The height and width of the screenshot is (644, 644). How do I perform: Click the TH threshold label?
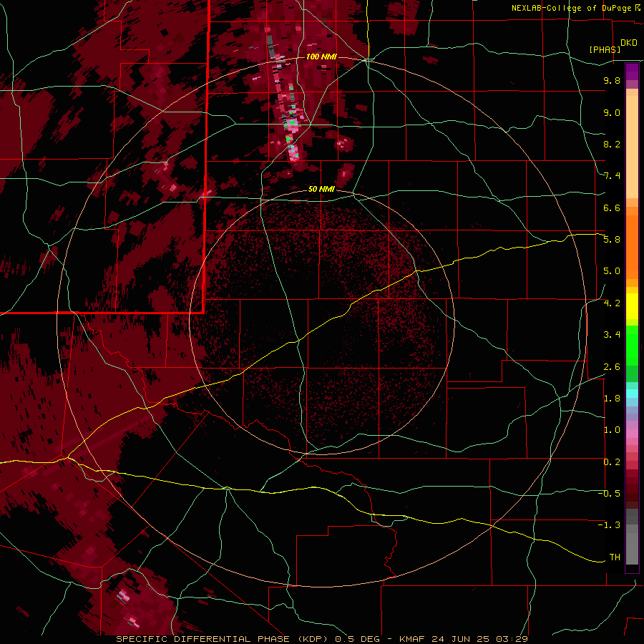pyautogui.click(x=615, y=557)
